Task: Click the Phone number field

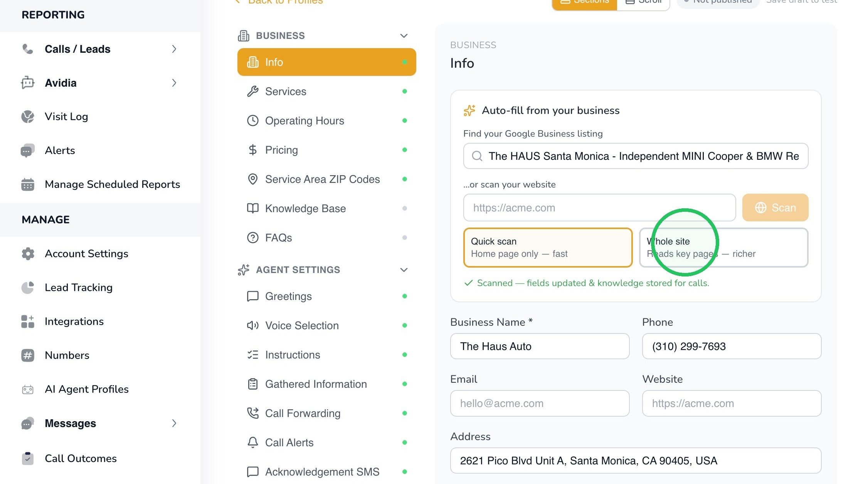Action: click(732, 346)
